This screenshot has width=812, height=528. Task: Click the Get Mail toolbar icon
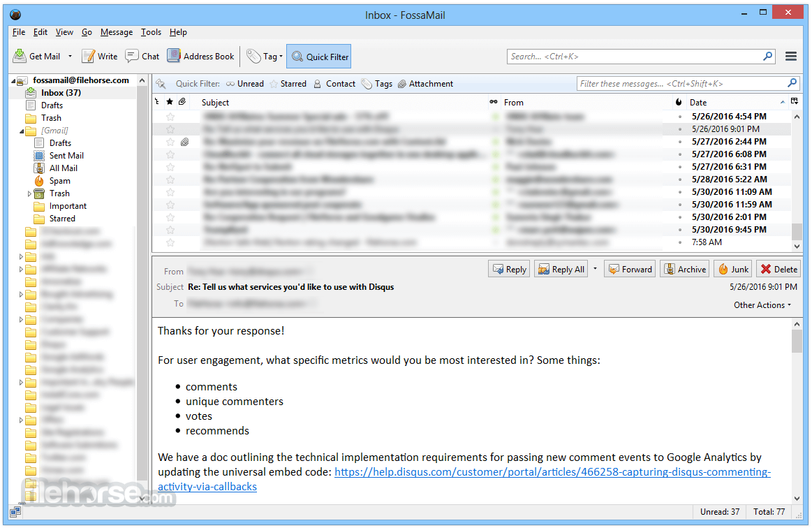pyautogui.click(x=37, y=57)
